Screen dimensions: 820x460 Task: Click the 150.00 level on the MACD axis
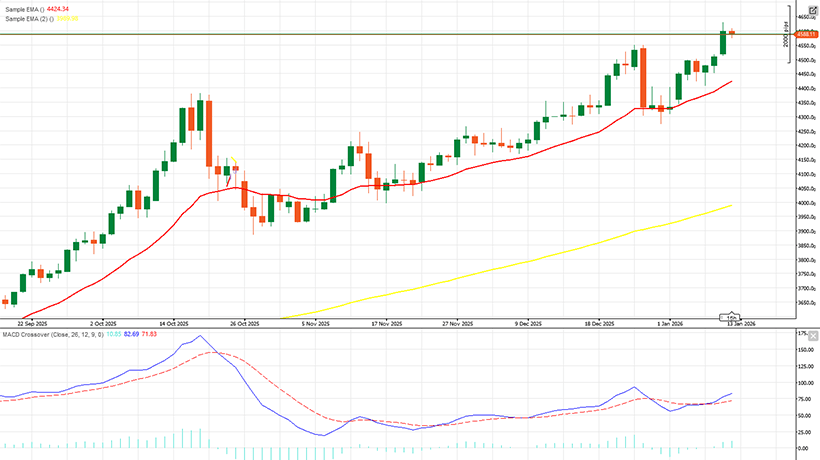[805, 351]
